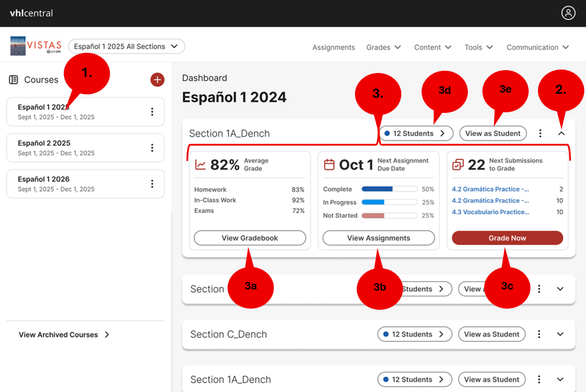
Task: Expand the second section panel chevron
Action: pos(560,289)
